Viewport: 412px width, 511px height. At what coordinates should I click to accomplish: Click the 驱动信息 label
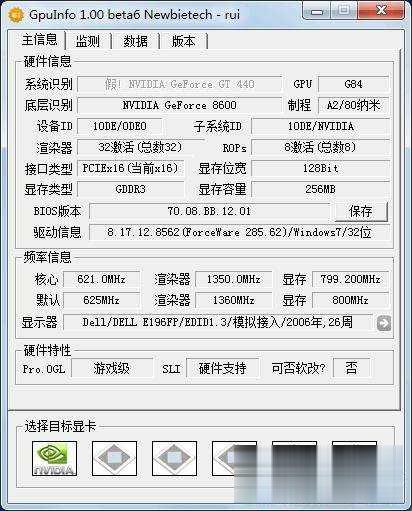coord(57,232)
